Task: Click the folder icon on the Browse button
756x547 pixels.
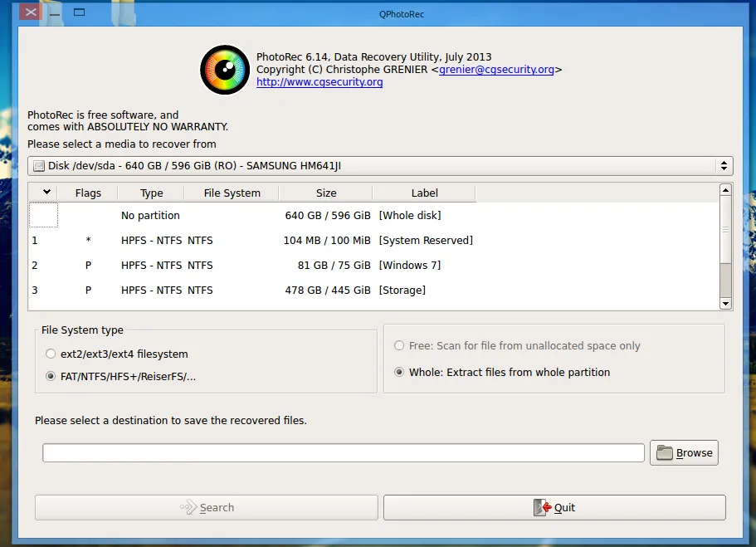Action: 666,452
